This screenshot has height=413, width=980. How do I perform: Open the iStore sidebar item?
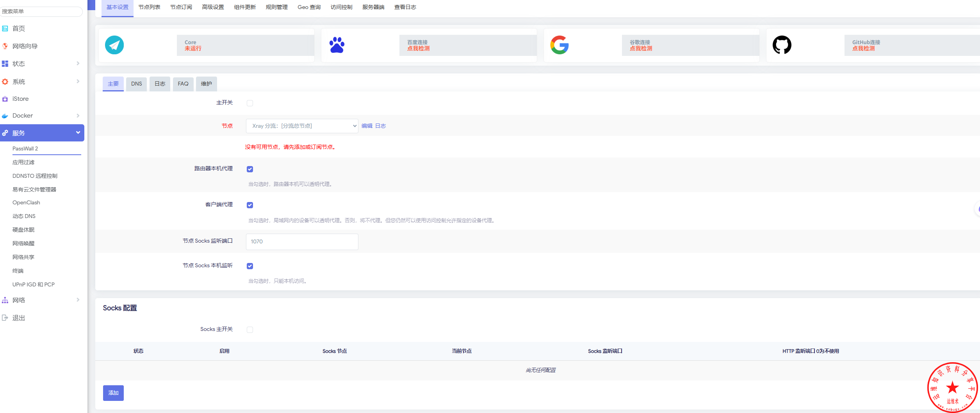20,99
